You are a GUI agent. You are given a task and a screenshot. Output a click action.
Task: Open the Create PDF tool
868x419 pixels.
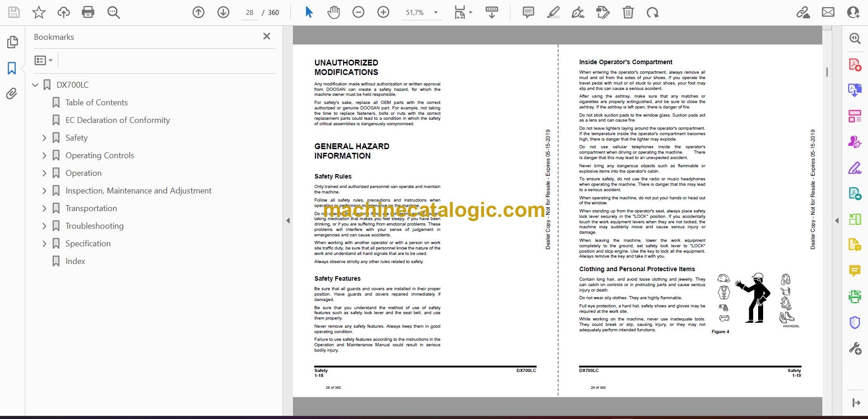pyautogui.click(x=854, y=65)
